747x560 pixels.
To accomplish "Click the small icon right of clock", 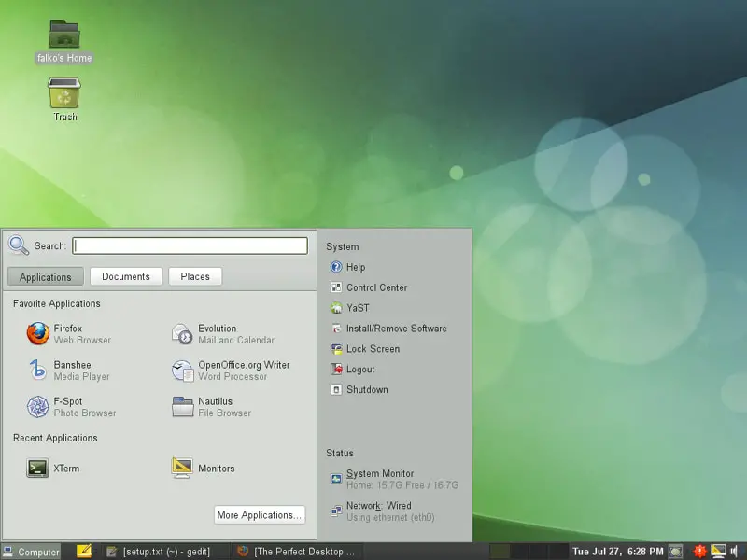I will pyautogui.click(x=675, y=552).
